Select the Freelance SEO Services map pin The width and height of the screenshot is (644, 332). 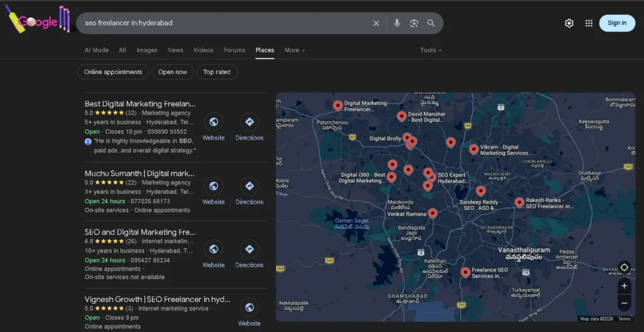tap(465, 272)
